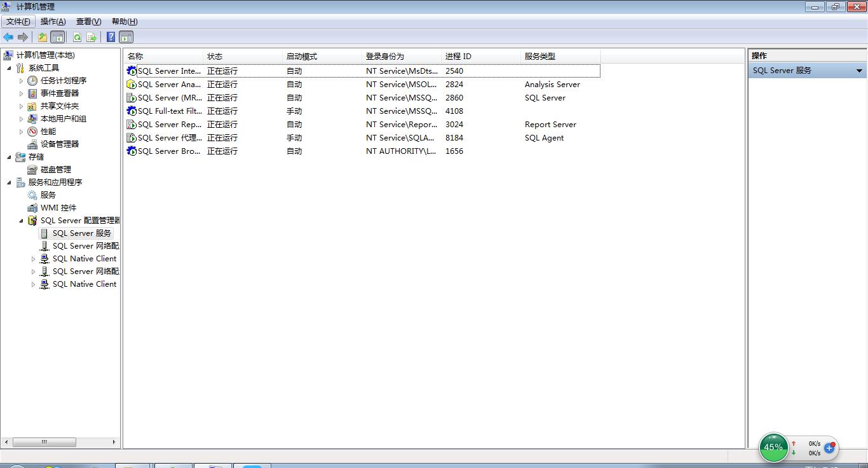The width and height of the screenshot is (868, 468).
Task: Click the 共享文件夹 tree icon
Action: click(32, 106)
